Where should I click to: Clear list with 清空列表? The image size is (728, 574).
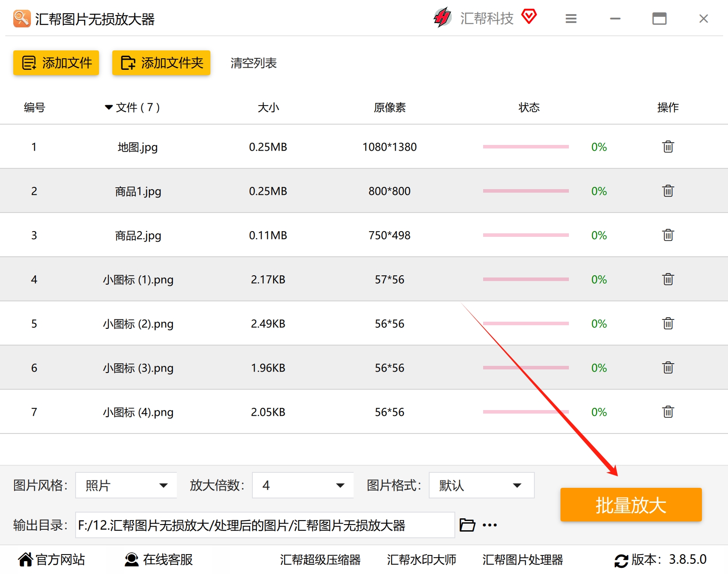tap(253, 63)
